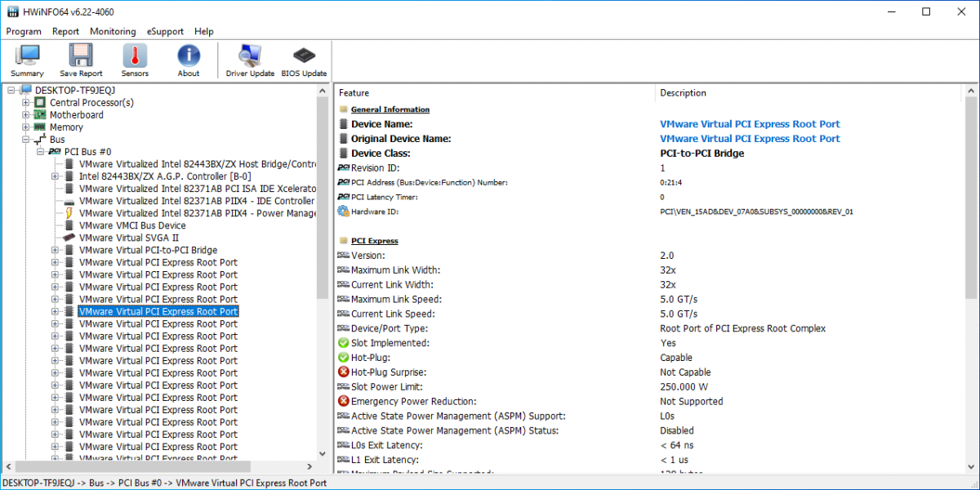Expand the Memory tree node
Screen dimensions: 980x490
point(26,127)
